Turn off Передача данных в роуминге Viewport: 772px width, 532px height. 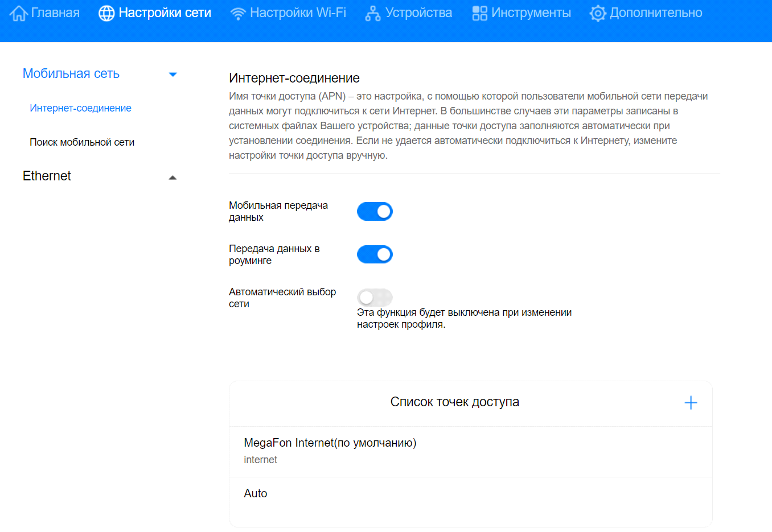pyautogui.click(x=375, y=254)
